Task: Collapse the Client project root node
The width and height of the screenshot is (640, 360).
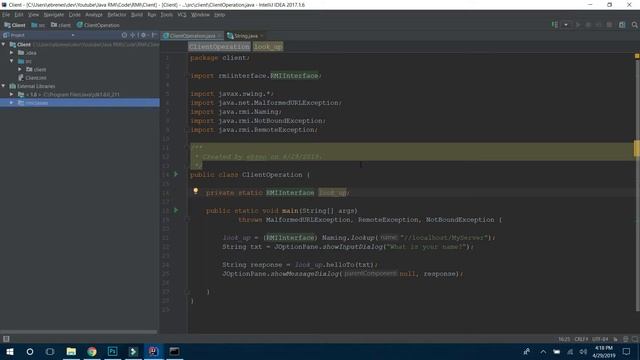Action: click(x=4, y=44)
